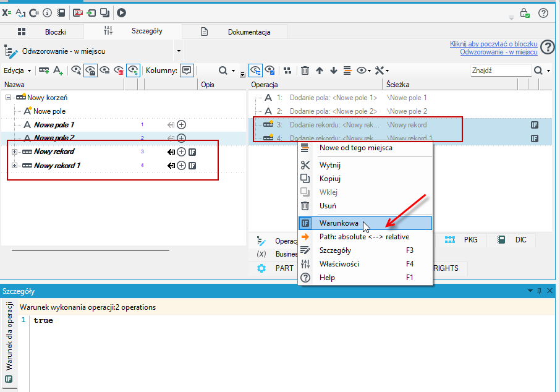Click the plus circle on the Nowe pole 1 row
The width and height of the screenshot is (560, 392).
click(182, 125)
